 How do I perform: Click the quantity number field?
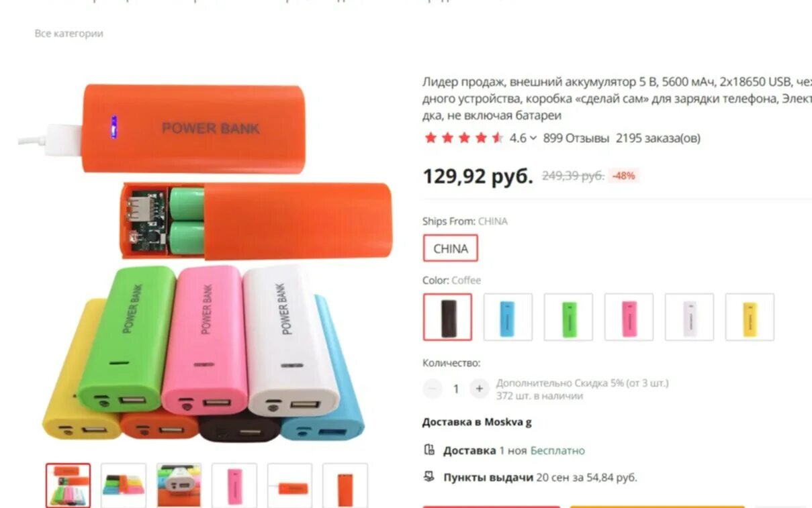point(456,389)
